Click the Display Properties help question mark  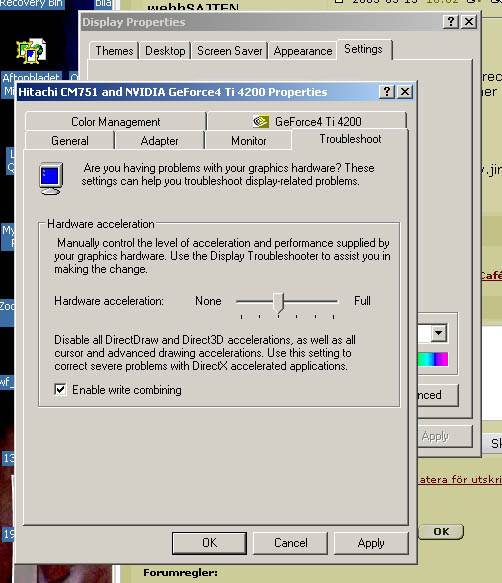pos(451,22)
